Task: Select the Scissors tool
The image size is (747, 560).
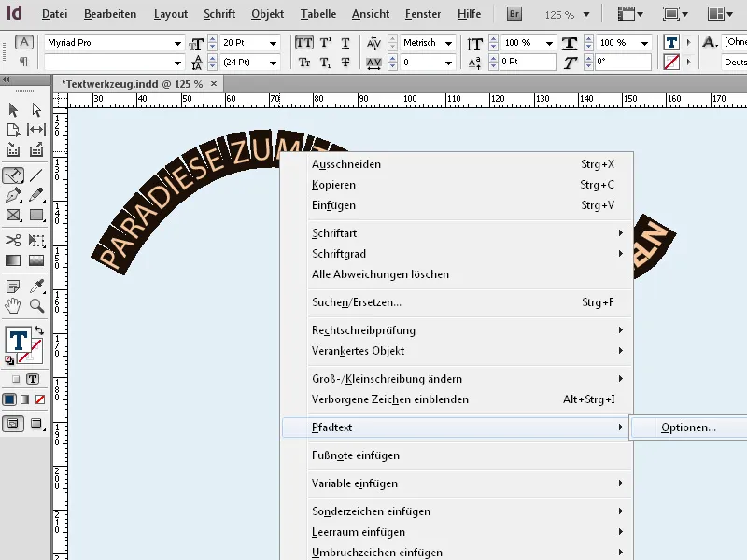Action: click(x=13, y=240)
